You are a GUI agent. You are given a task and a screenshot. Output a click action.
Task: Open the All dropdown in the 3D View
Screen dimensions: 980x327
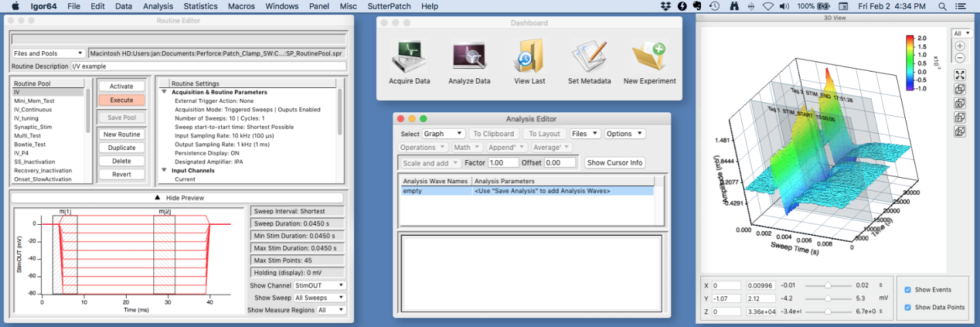tap(962, 33)
